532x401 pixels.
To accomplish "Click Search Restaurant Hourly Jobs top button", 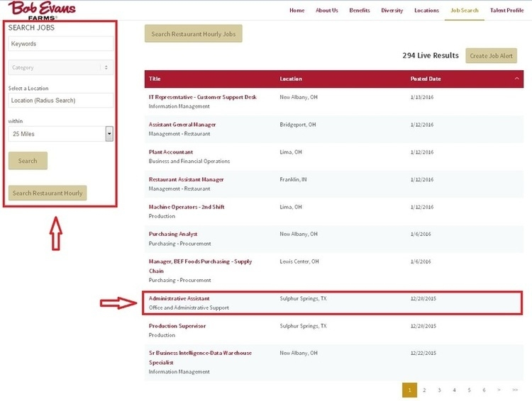I will click(194, 33).
